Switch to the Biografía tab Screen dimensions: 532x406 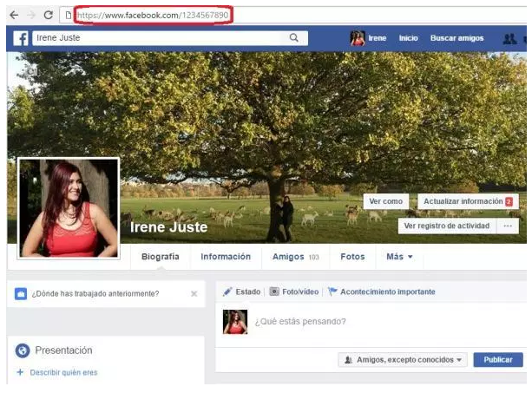point(161,257)
